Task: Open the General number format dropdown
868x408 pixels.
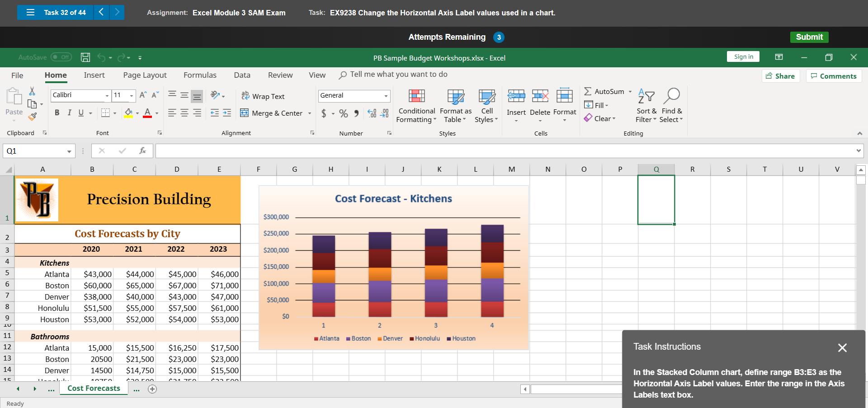Action: [x=386, y=95]
